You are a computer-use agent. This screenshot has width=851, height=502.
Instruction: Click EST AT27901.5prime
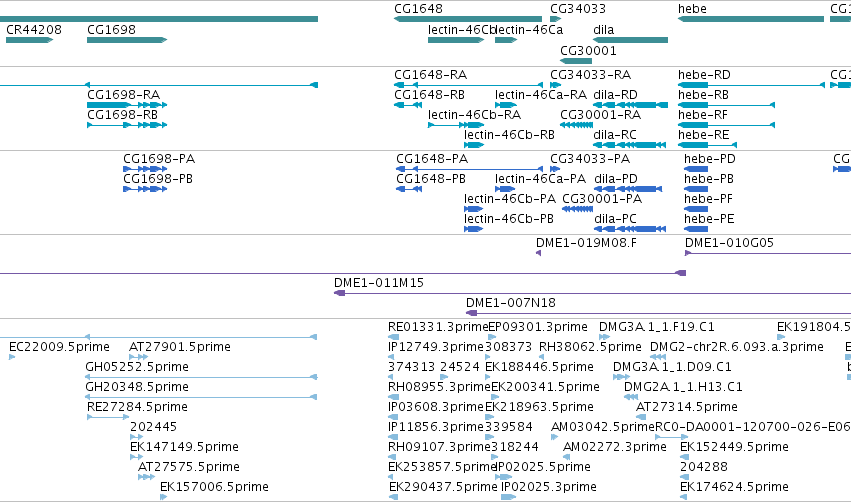138,357
